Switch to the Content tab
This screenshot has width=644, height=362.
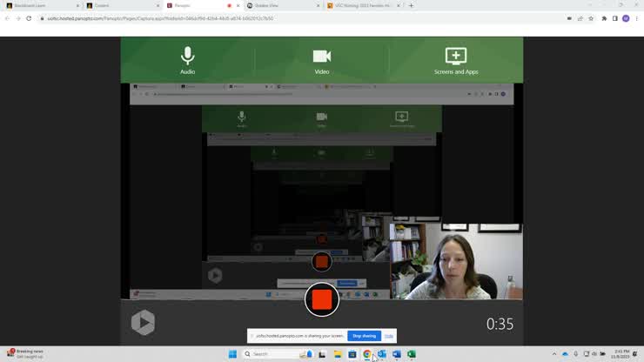[x=123, y=5]
